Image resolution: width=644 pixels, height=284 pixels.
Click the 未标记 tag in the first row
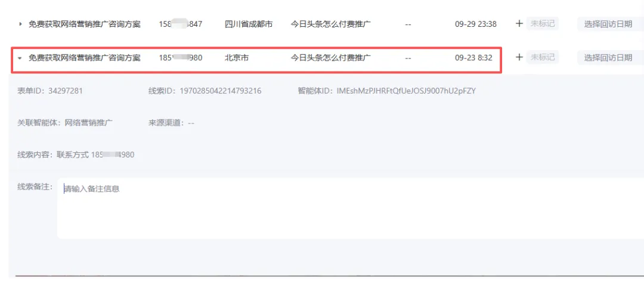[543, 24]
